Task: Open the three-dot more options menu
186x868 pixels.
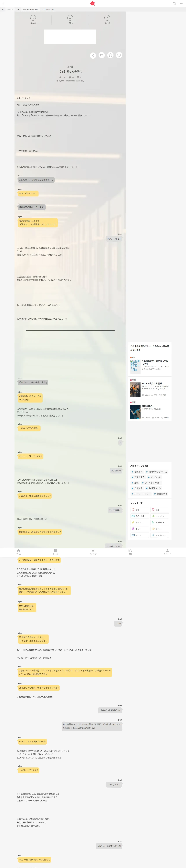Action: pyautogui.click(x=181, y=3)
